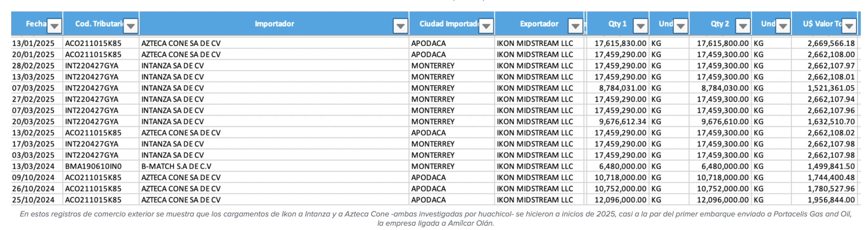Viewport: 868px width, 230px height.
Task: Select the date cell 13/01/2025
Action: (33, 43)
